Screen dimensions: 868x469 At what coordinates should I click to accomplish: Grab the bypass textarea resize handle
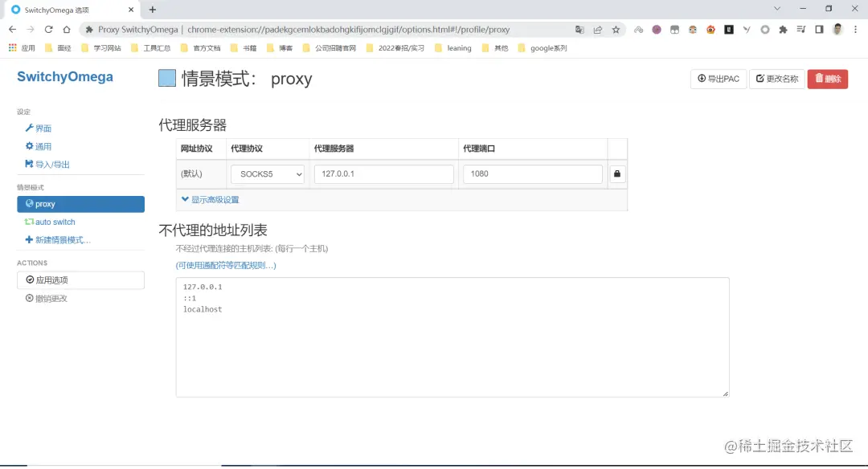click(x=725, y=394)
